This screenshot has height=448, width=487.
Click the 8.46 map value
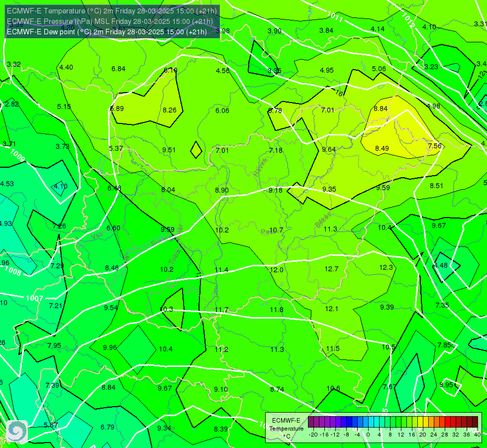[x=112, y=268]
